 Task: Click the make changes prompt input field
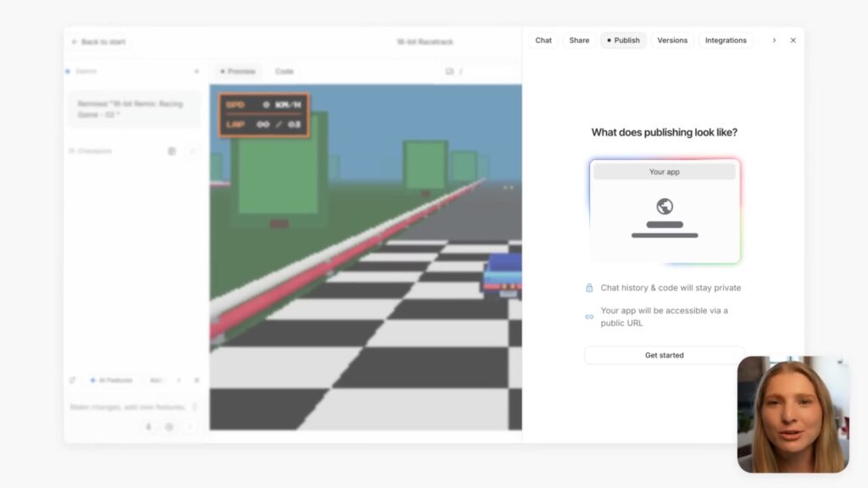129,408
